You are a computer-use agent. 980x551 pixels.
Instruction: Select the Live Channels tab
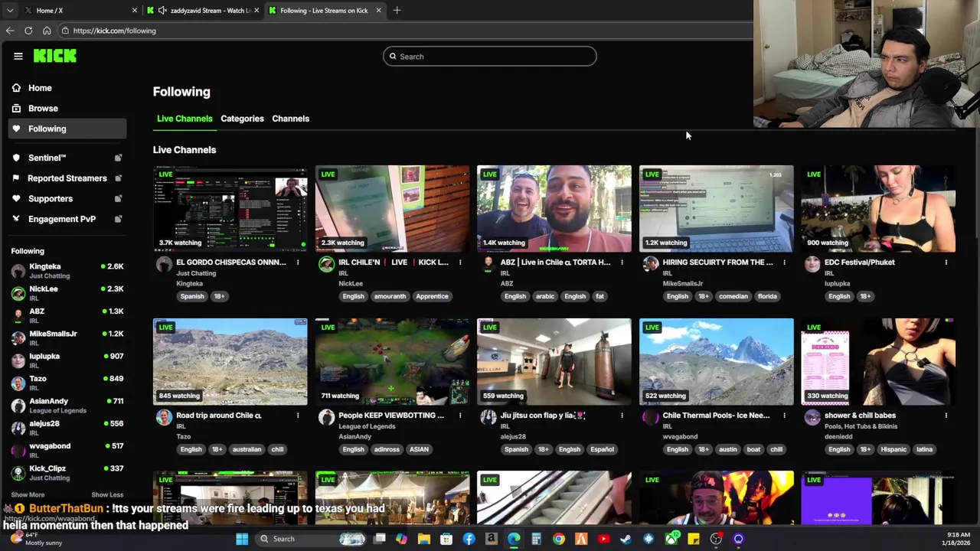(x=185, y=119)
